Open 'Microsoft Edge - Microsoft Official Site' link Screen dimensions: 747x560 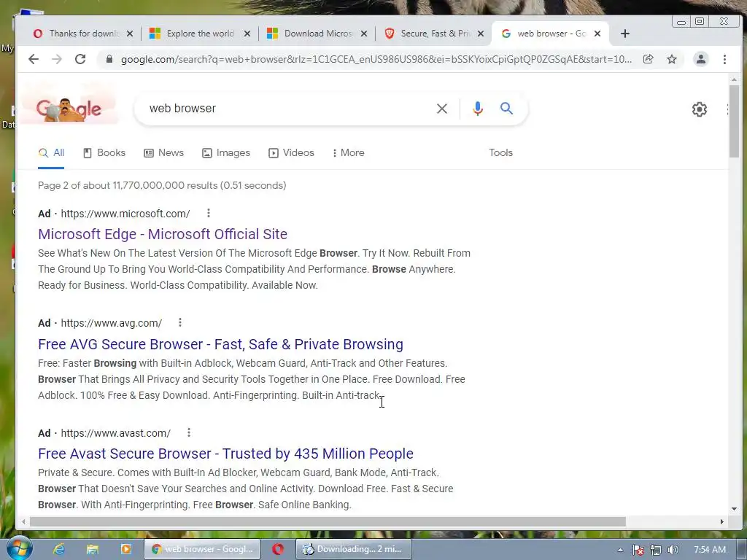(163, 234)
